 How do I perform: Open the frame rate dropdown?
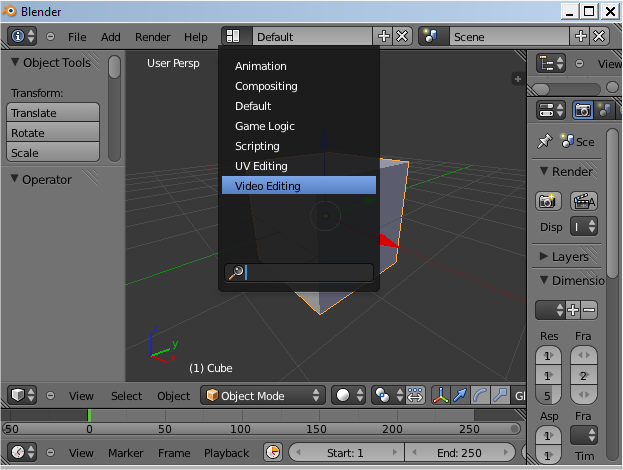point(584,435)
